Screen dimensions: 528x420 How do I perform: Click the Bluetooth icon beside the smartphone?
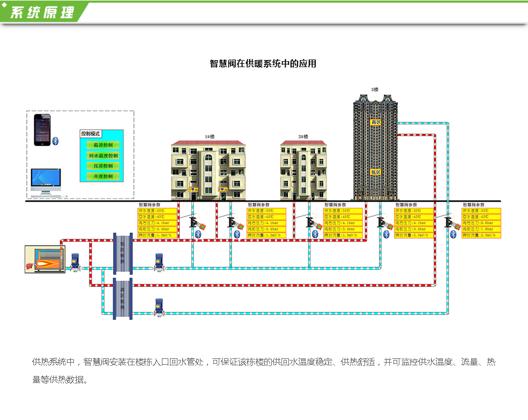pos(54,140)
